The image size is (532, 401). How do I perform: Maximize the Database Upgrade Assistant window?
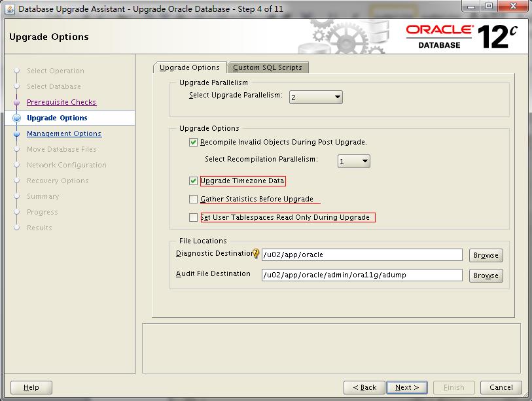coord(488,6)
